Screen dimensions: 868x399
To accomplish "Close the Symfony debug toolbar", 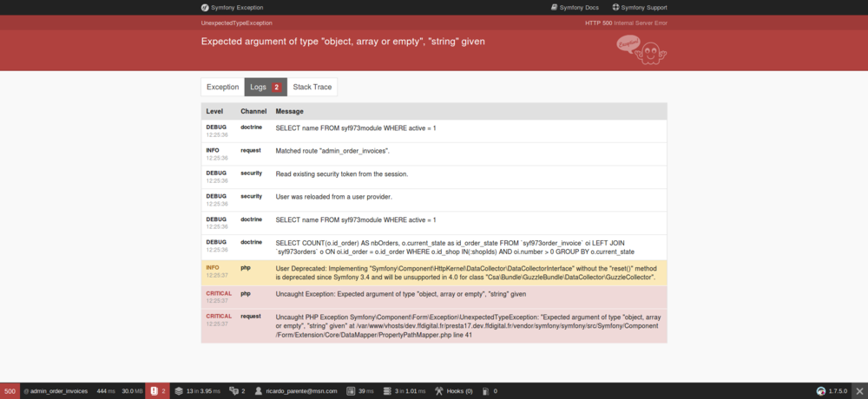I will [859, 390].
